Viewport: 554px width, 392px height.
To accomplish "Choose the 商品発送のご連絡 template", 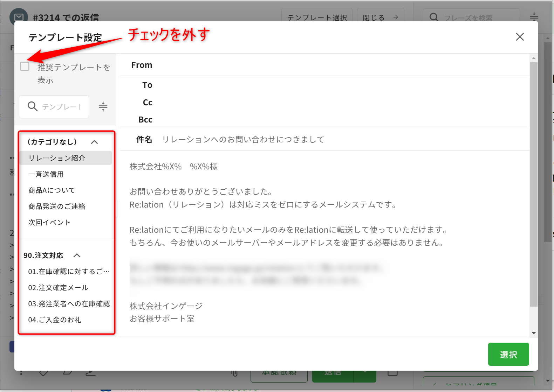I will pos(57,206).
